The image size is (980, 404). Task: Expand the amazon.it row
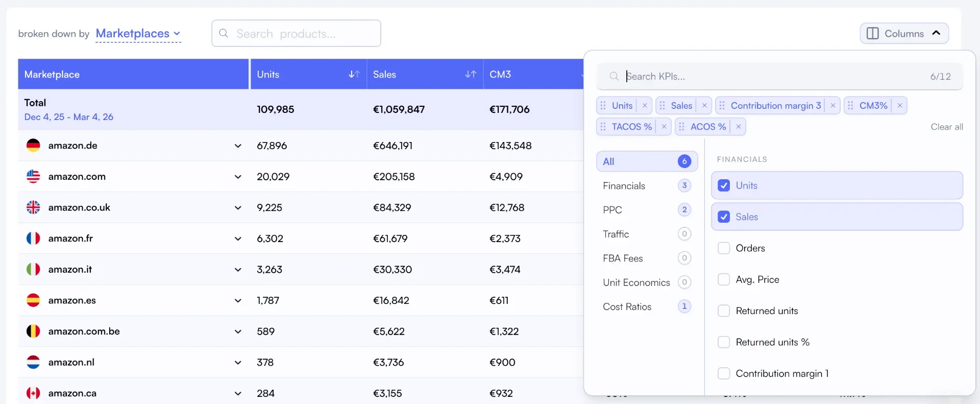click(238, 270)
